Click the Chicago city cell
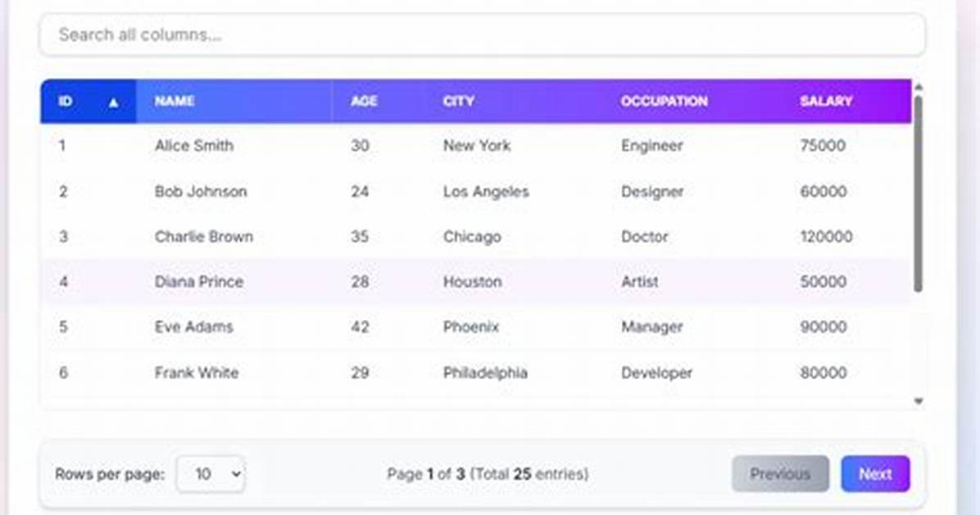The width and height of the screenshot is (980, 515). point(472,236)
